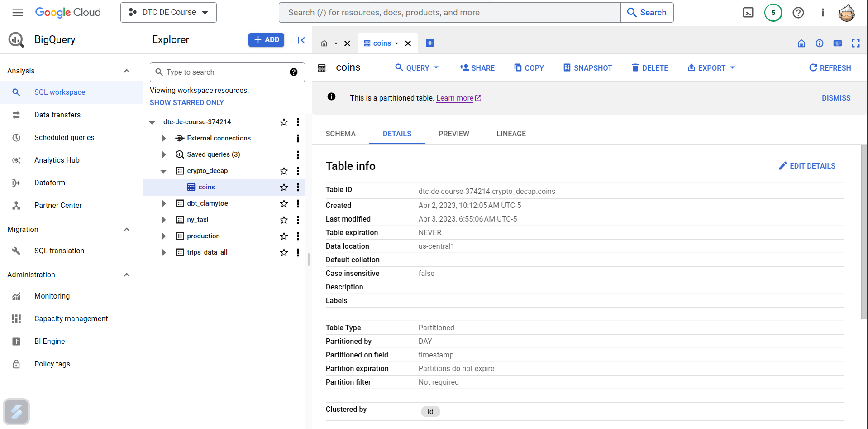The image size is (868, 429).
Task: Expand the production dataset
Action: (164, 236)
